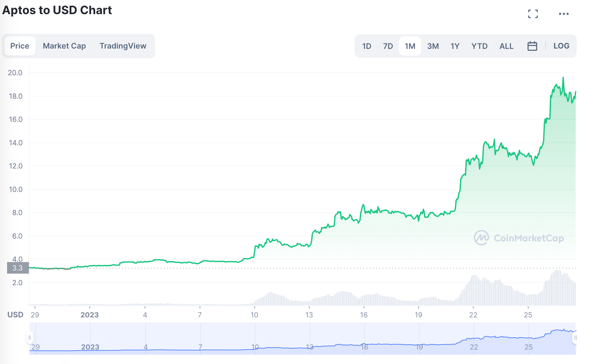
Task: Open the three-dot more options menu
Action: click(x=564, y=14)
